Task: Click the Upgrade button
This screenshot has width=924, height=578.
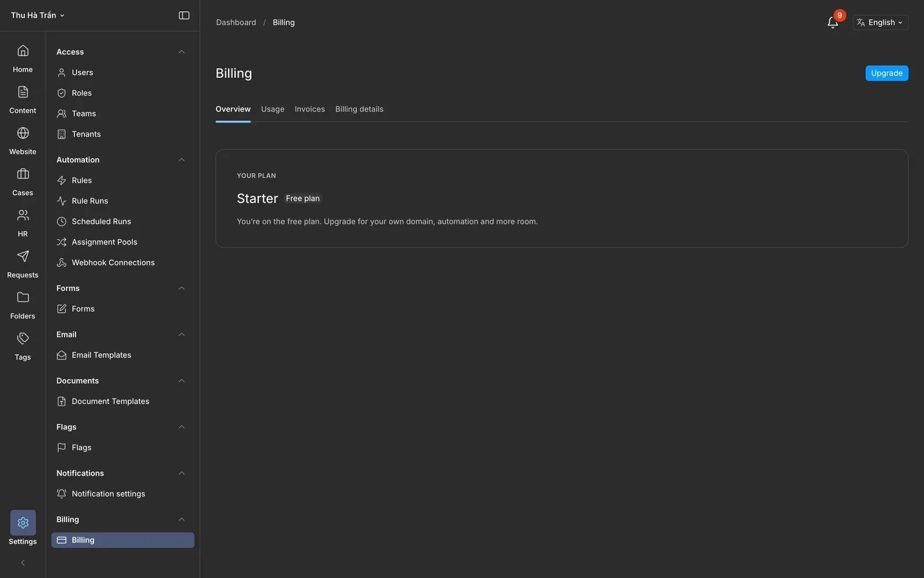Action: click(x=886, y=73)
